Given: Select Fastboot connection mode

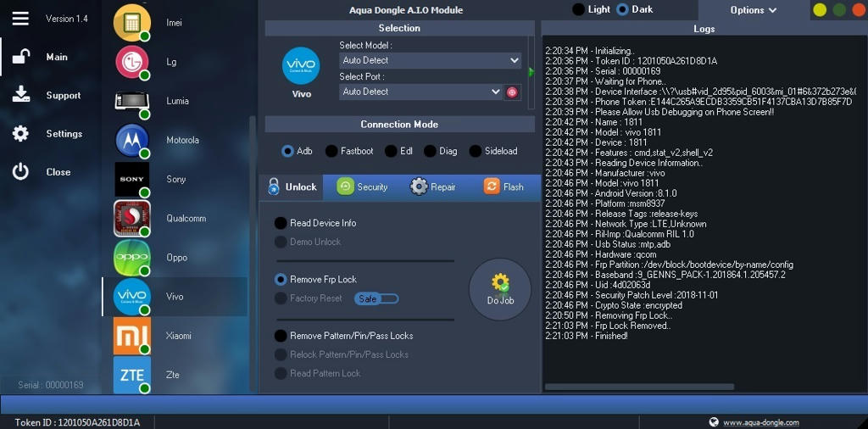Looking at the screenshot, I should click(331, 152).
